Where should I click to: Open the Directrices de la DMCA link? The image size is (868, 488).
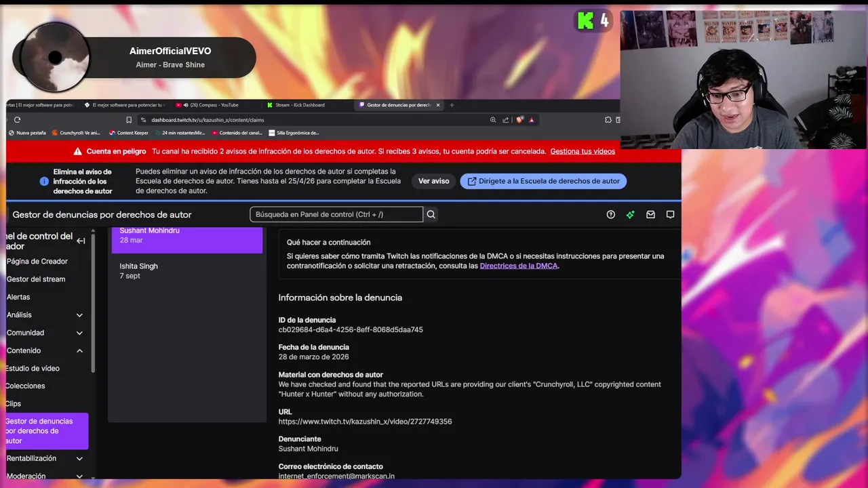519,266
